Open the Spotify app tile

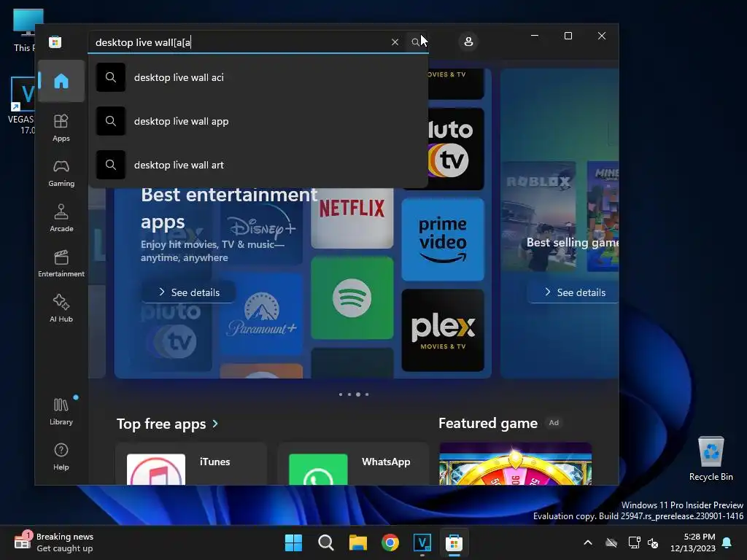(352, 298)
